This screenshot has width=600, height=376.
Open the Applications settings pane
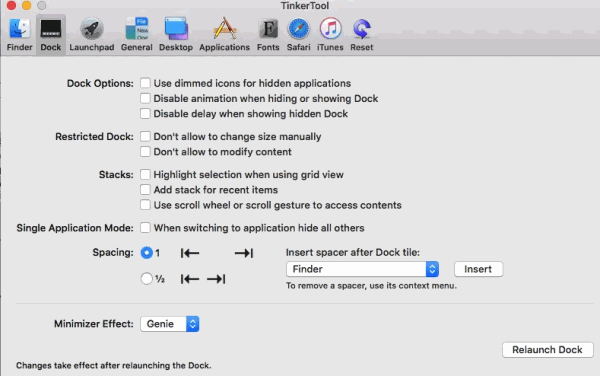coord(224,34)
